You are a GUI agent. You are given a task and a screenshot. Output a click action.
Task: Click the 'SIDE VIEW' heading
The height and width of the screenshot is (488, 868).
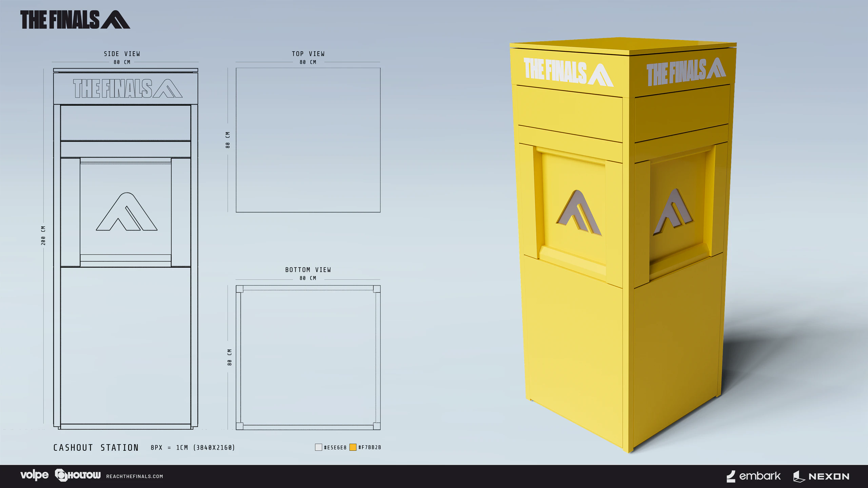point(122,54)
